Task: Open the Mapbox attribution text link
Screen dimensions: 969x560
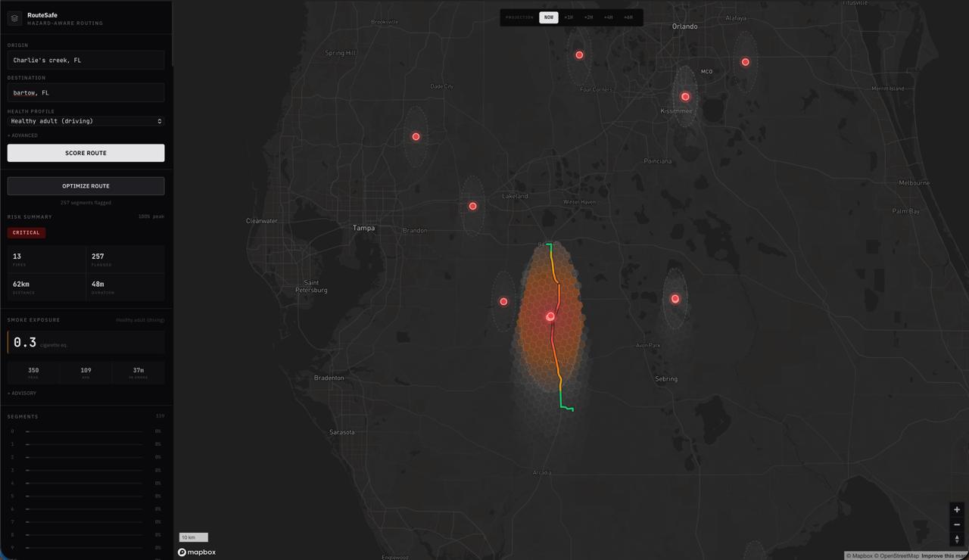Action: 859,556
